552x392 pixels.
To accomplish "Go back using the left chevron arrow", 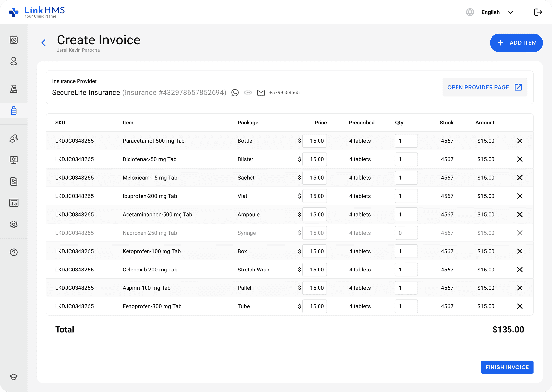I will click(x=44, y=43).
